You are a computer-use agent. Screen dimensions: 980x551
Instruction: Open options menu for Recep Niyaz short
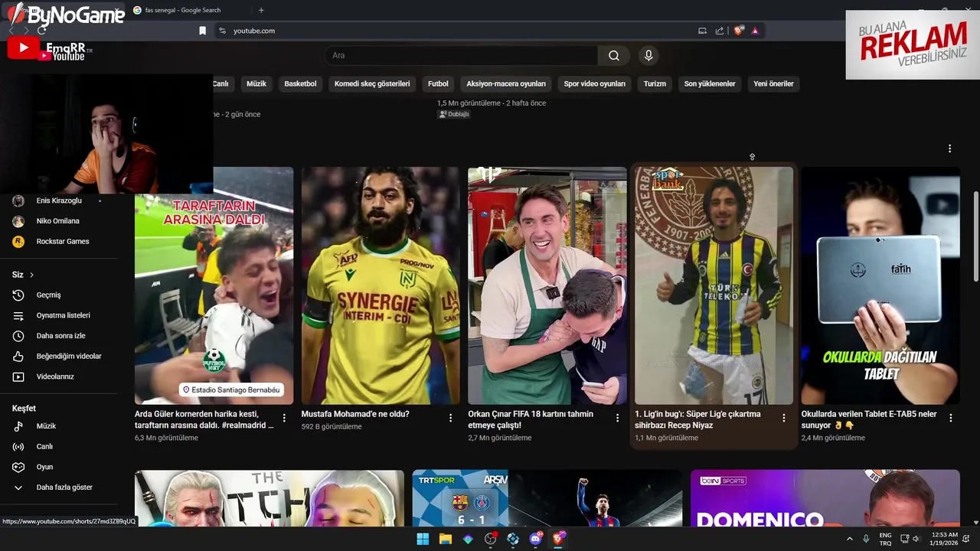point(783,418)
